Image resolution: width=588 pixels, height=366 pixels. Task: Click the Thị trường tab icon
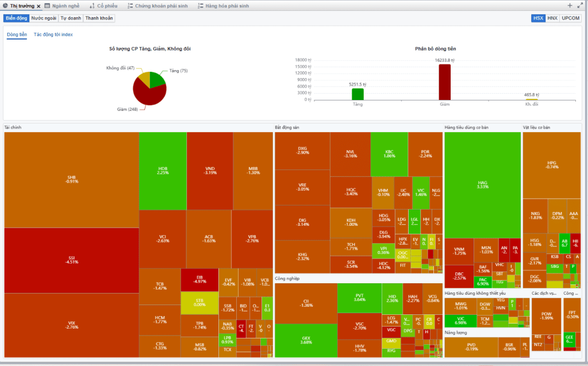(x=5, y=6)
